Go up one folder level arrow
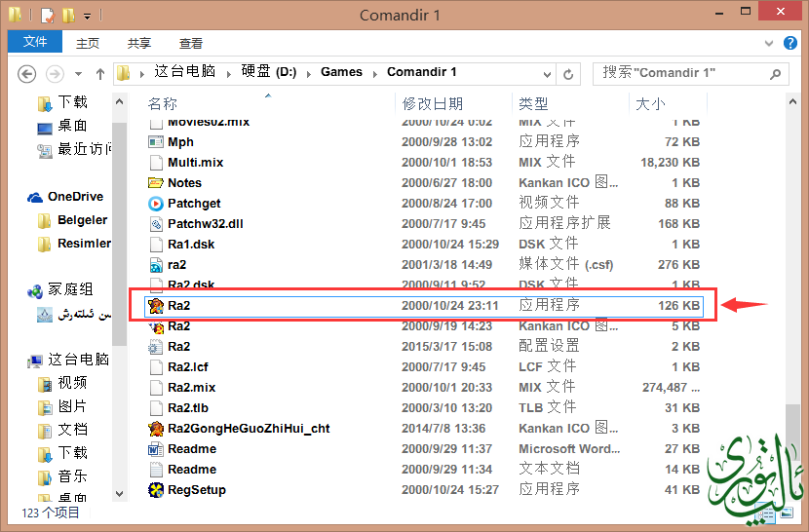Viewport: 809px width, 532px height. (x=100, y=74)
